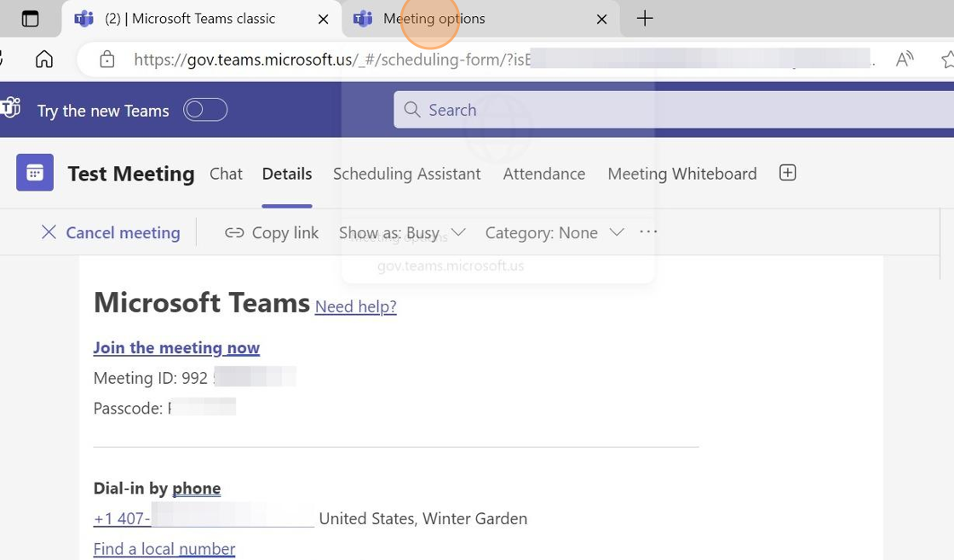The width and height of the screenshot is (954, 560).
Task: Click the Dial-in by phone link
Action: pyautogui.click(x=196, y=489)
